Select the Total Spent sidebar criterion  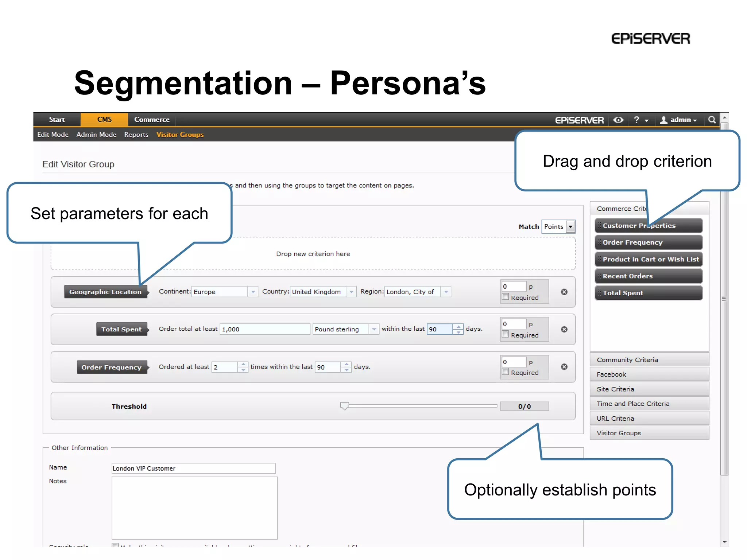(x=649, y=293)
